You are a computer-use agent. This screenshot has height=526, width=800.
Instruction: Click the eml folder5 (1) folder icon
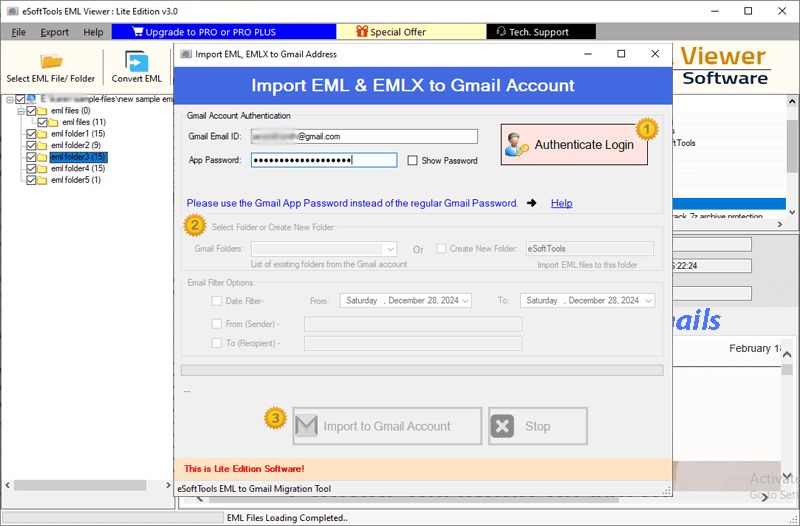[42, 180]
